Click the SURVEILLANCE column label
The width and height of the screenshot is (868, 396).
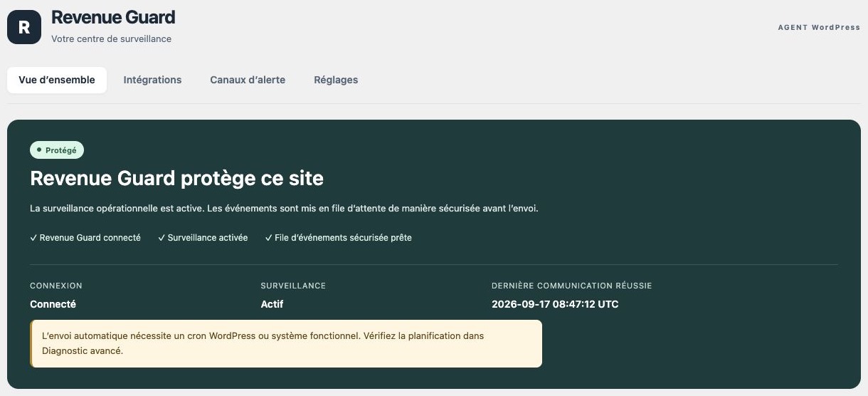(293, 286)
